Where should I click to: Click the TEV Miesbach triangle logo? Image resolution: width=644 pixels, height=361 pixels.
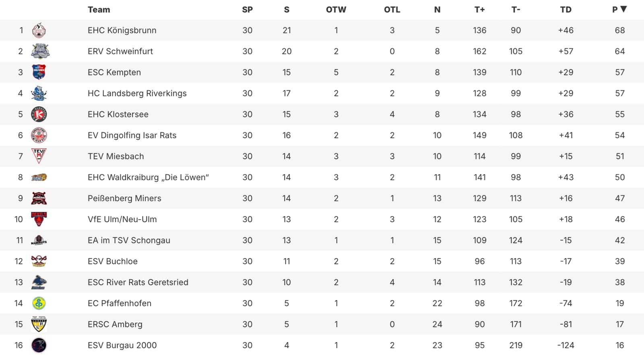click(39, 156)
